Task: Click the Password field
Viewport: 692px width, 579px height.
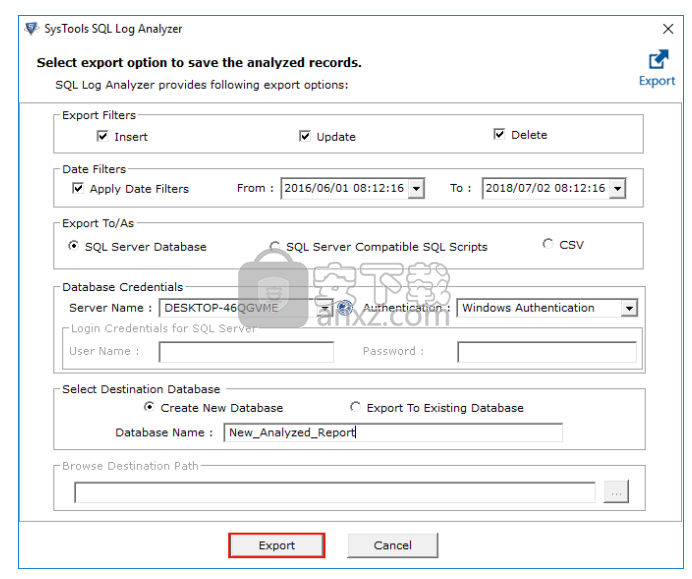Action: point(547,352)
